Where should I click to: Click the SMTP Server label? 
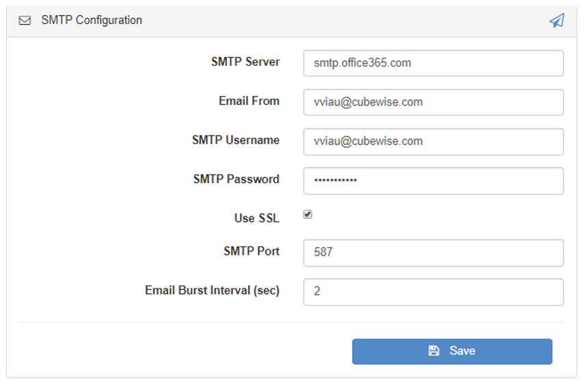coord(245,62)
